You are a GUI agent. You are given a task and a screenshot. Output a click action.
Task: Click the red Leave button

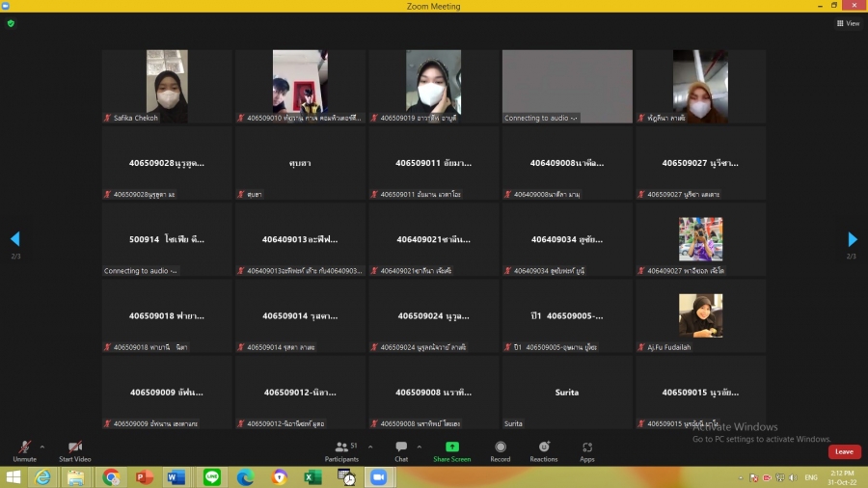844,451
